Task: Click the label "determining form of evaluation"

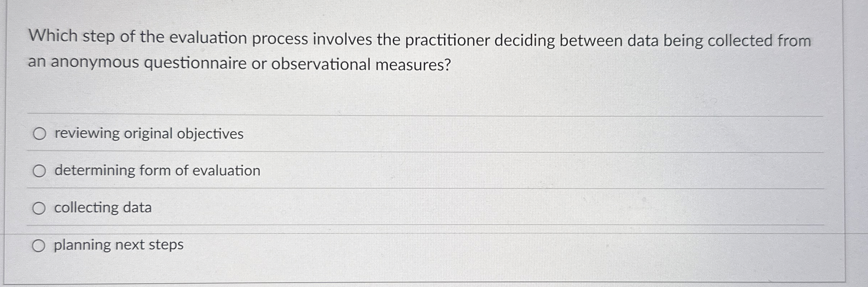Action: pyautogui.click(x=157, y=170)
